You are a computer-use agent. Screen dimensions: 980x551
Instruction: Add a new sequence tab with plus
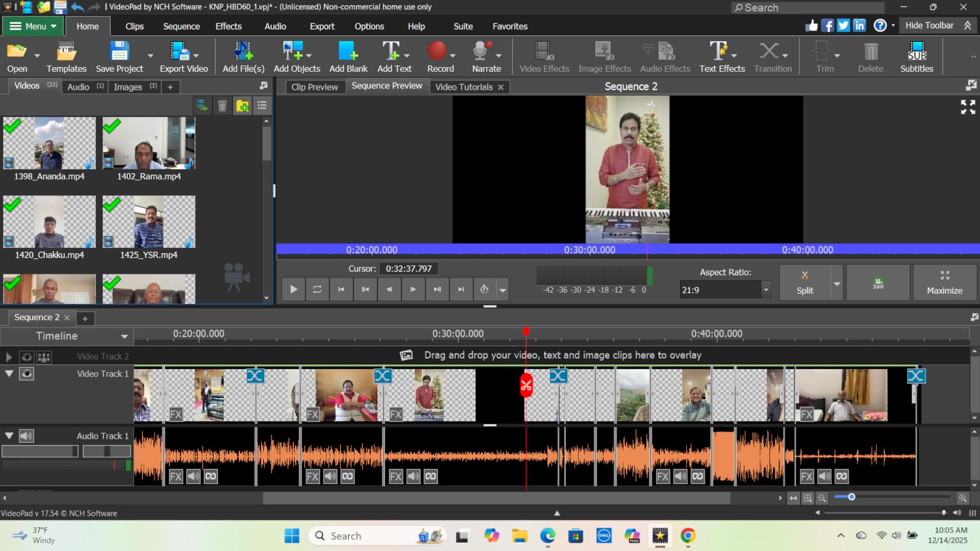(85, 318)
